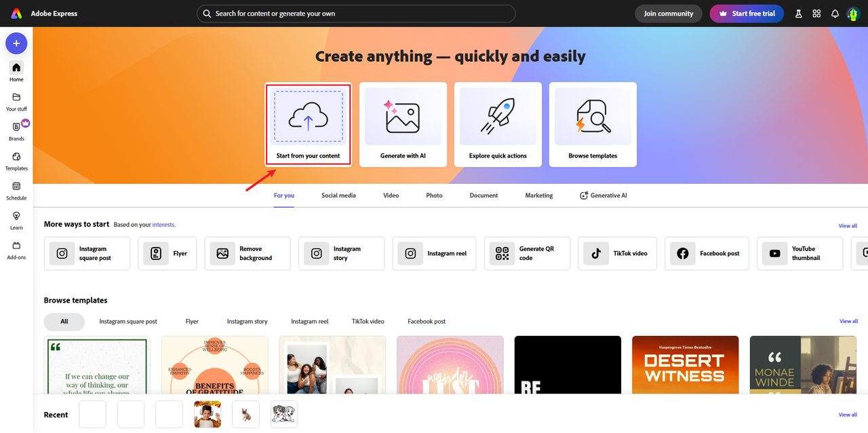
Task: Select the Flyer filter chip
Action: 192,322
